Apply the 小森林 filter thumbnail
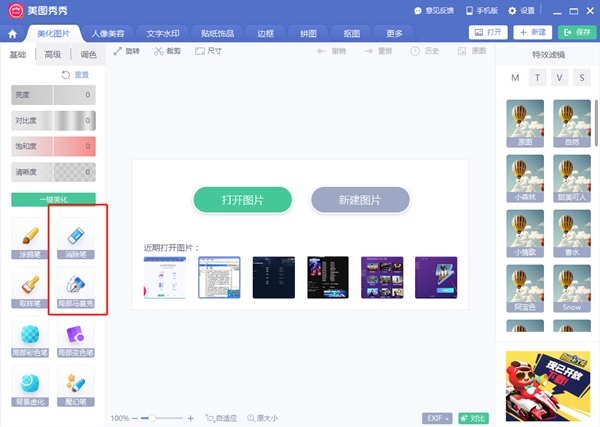Image resolution: width=600 pixels, height=427 pixels. (525, 178)
